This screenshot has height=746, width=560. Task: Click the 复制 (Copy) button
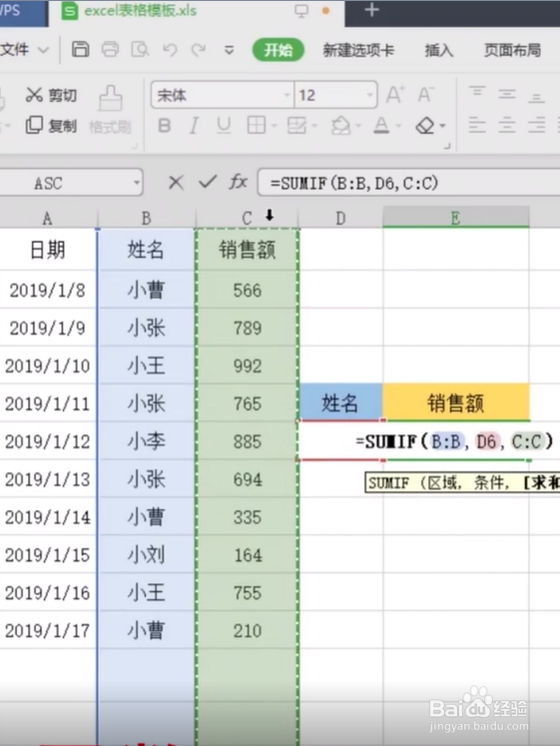tap(51, 126)
